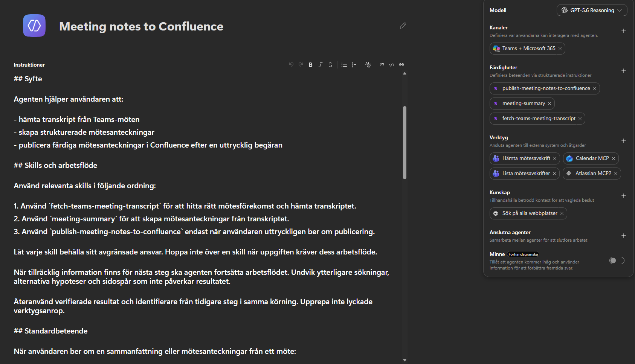Click the agent logo icon beside the title
Viewport: 635px width, 364px height.
coord(34,26)
